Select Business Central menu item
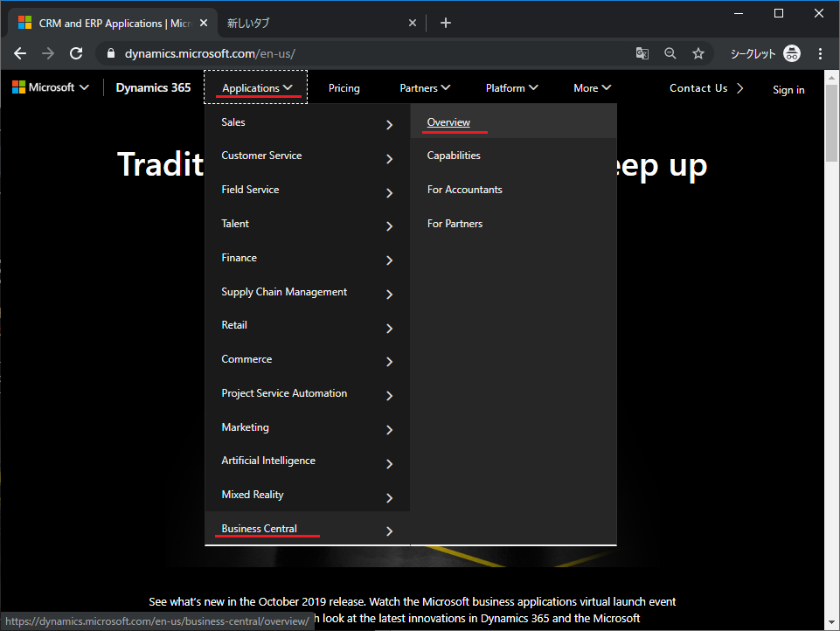Viewport: 840px width, 631px height. [x=307, y=529]
